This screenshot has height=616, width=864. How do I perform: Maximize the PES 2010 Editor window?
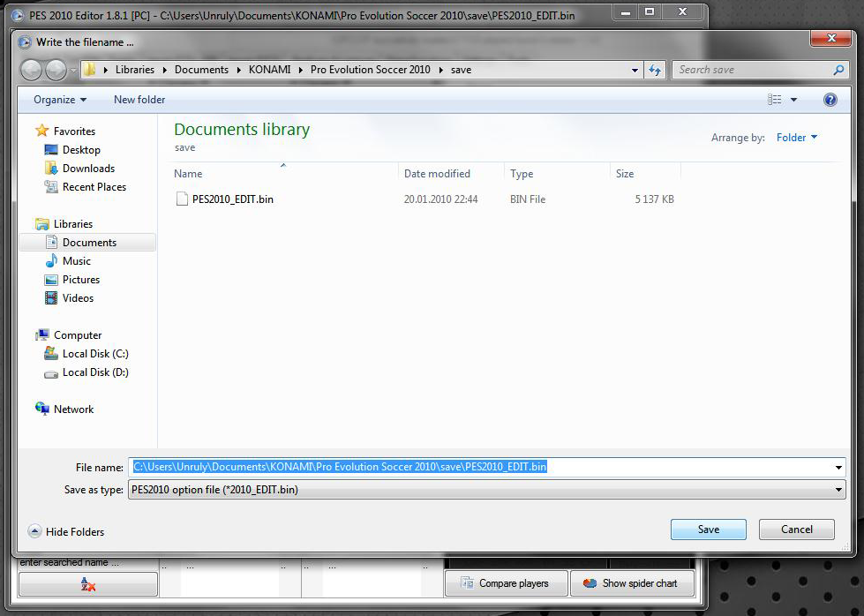(x=650, y=12)
